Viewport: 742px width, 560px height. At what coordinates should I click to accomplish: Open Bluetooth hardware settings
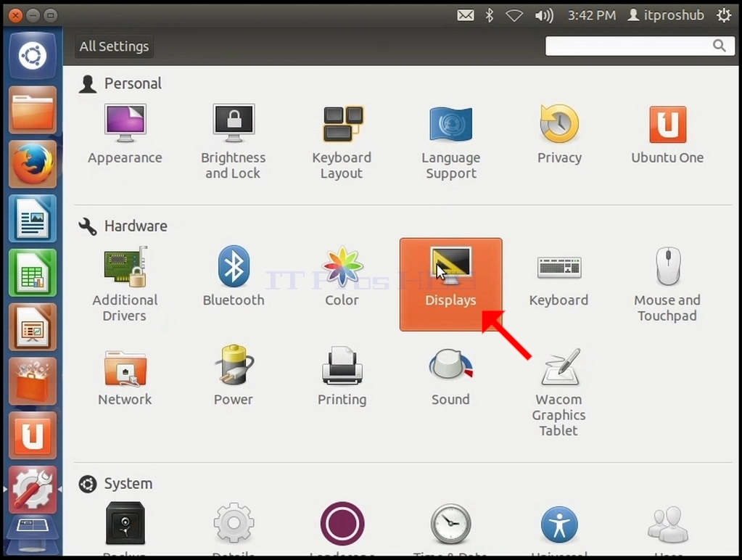234,277
